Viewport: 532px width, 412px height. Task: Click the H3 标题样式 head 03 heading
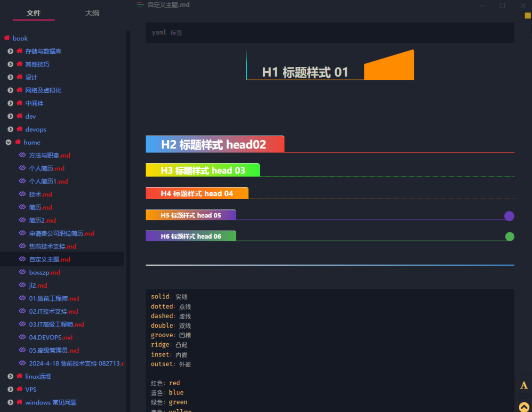click(x=203, y=170)
